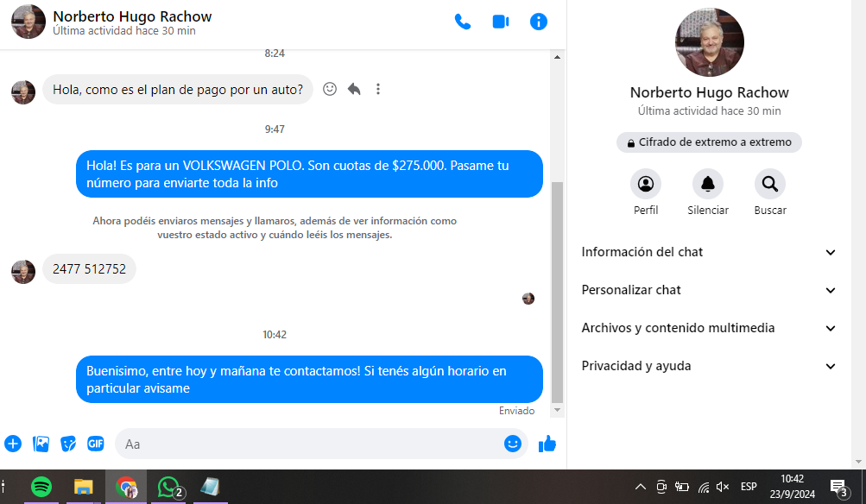Show hidden system tray icons
This screenshot has width=866, height=504.
[x=640, y=487]
